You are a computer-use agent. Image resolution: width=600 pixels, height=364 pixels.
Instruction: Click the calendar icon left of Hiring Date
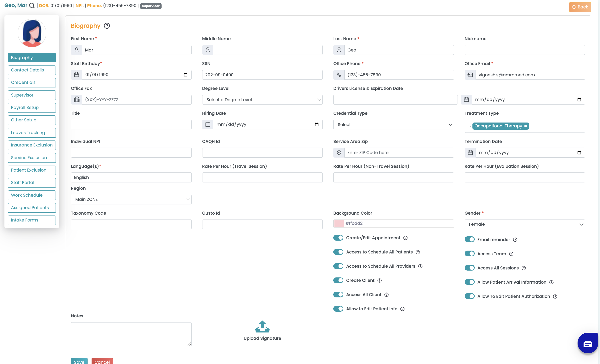point(208,125)
